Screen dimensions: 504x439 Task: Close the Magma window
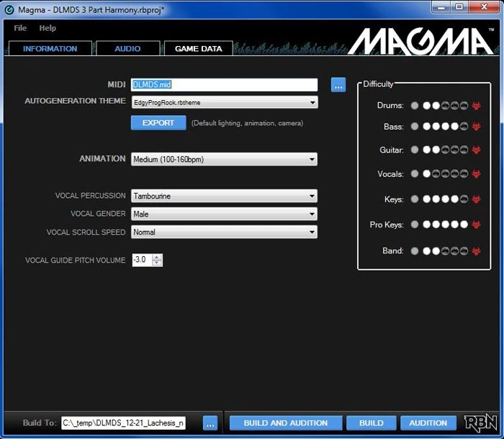point(484,7)
